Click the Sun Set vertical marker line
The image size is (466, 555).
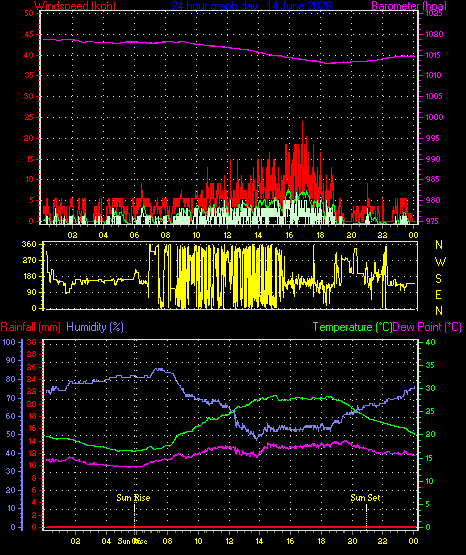pyautogui.click(x=366, y=516)
